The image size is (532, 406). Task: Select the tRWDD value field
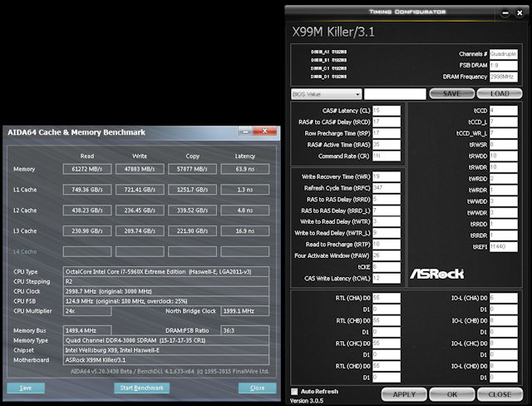[504, 156]
